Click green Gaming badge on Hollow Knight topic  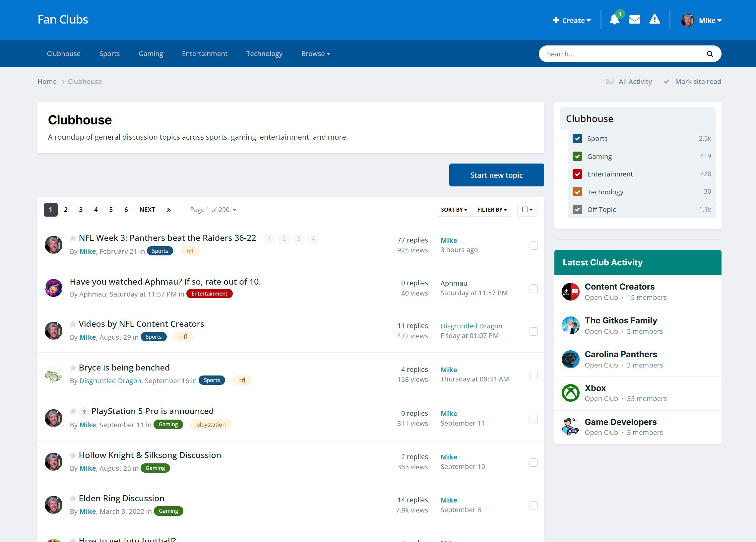[155, 468]
